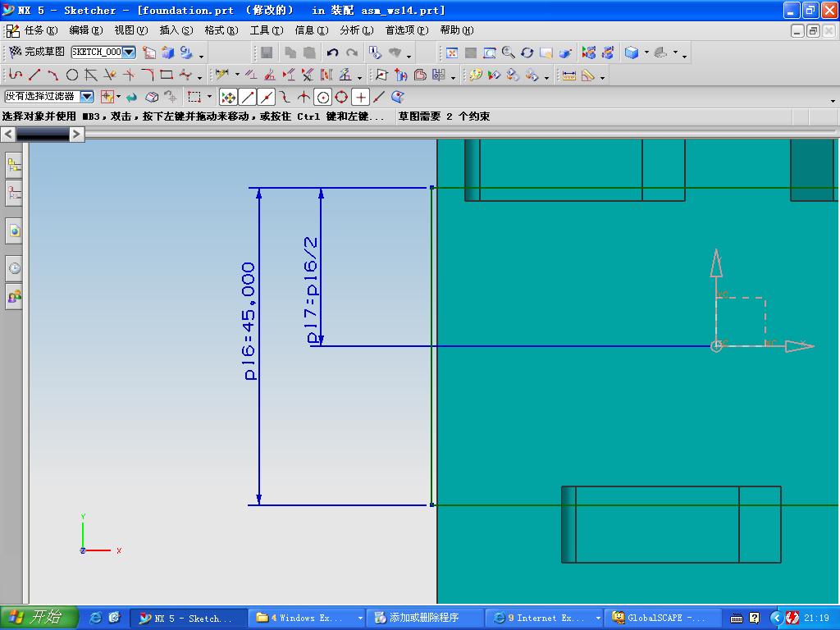Viewport: 840px width, 630px height.
Task: Select the p17=p16/2 dimension text
Action: (312, 290)
